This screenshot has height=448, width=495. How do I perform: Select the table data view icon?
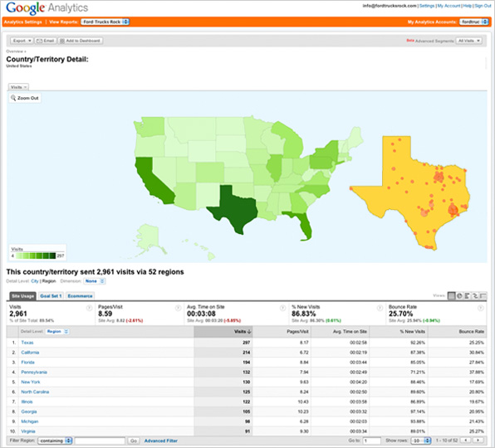[x=452, y=295]
